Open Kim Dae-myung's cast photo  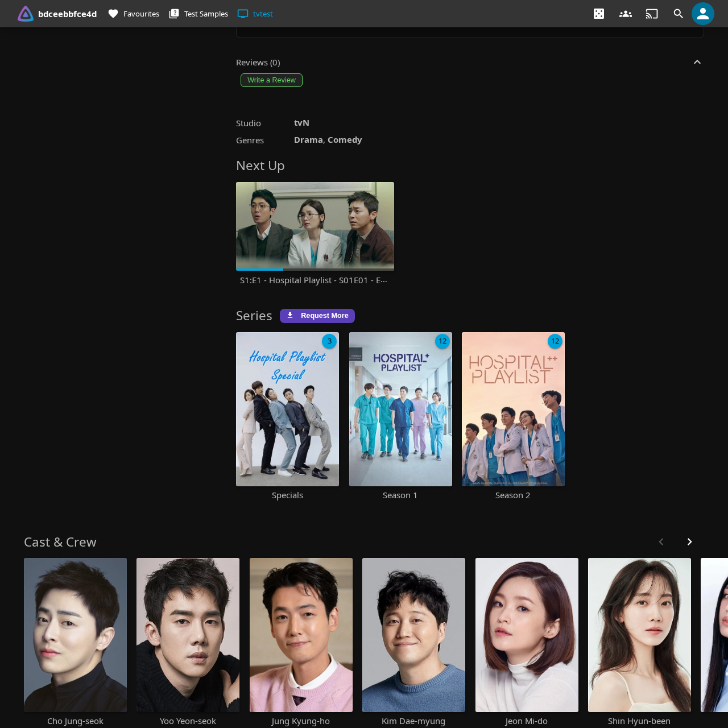(413, 635)
